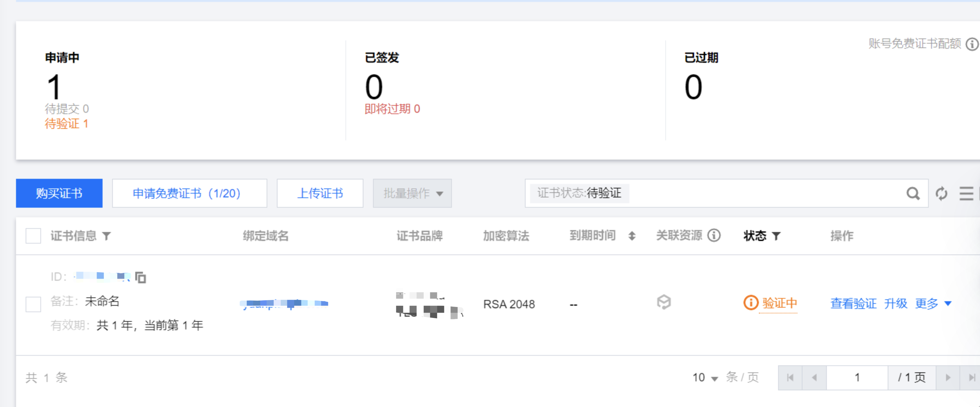Click the 待验证 1 count
This screenshot has height=407, width=980.
[x=66, y=124]
